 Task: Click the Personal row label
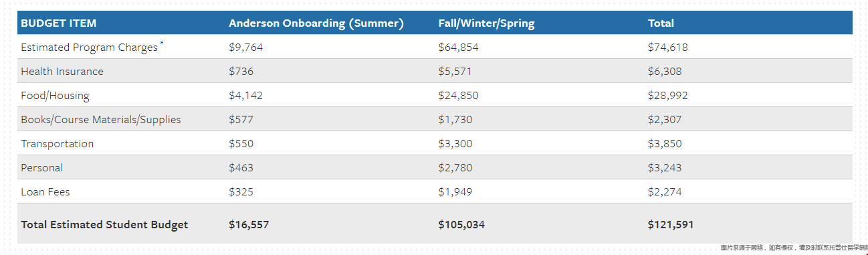pyautogui.click(x=42, y=168)
